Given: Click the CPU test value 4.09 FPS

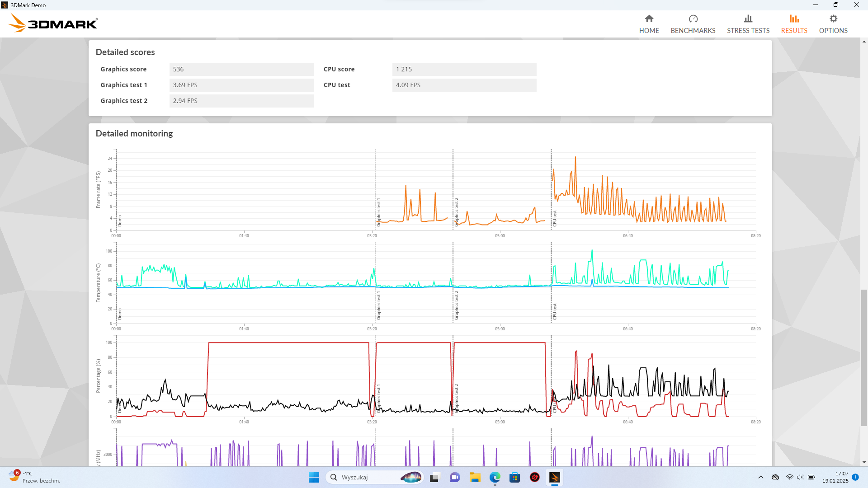Looking at the screenshot, I should (464, 85).
